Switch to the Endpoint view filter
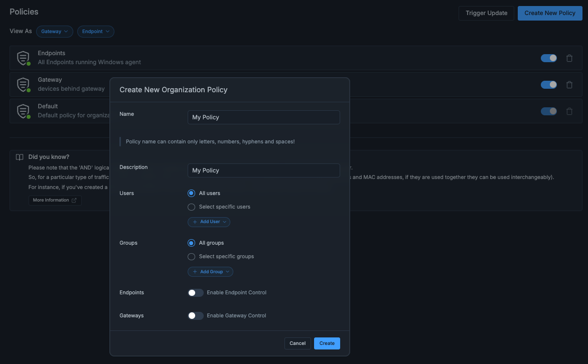Screen dimensions: 588x364 pos(95,31)
